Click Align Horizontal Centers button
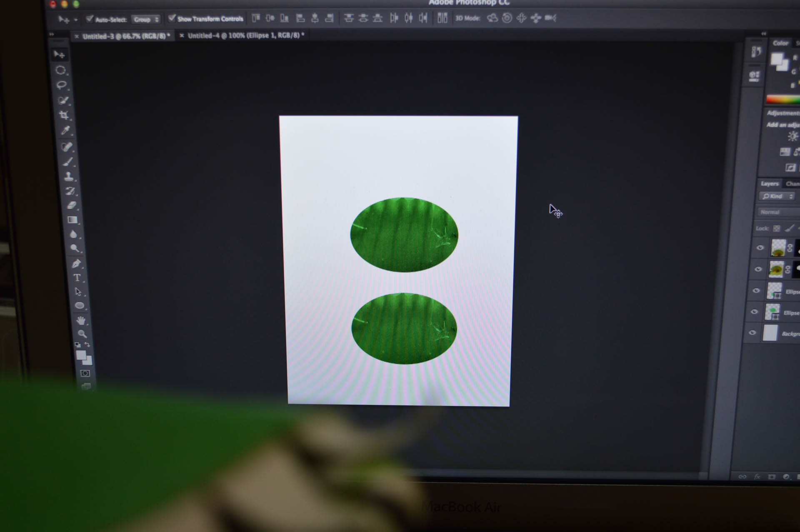The width and height of the screenshot is (800, 532). pyautogui.click(x=315, y=18)
